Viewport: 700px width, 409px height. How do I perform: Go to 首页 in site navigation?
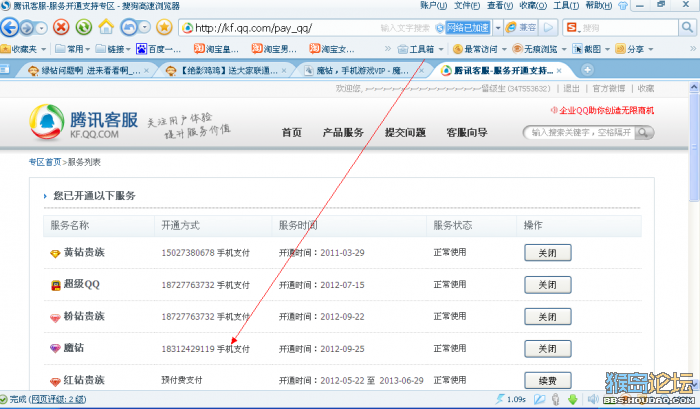[292, 133]
